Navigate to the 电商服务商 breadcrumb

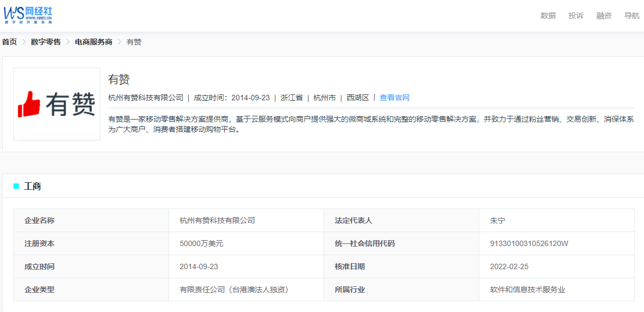coord(93,42)
